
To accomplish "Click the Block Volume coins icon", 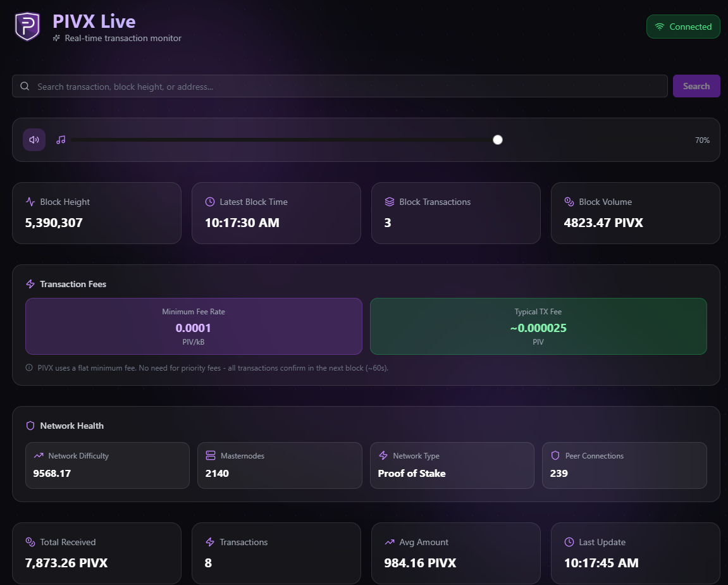I will click(x=569, y=202).
